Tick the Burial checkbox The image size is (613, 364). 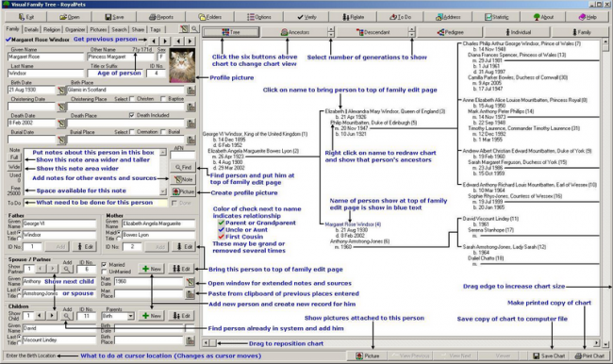163,132
